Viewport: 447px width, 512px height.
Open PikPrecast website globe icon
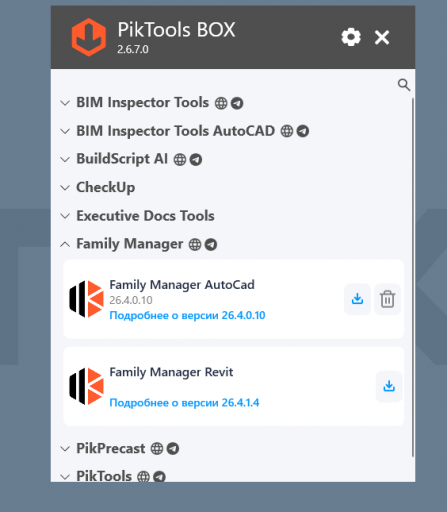click(157, 449)
